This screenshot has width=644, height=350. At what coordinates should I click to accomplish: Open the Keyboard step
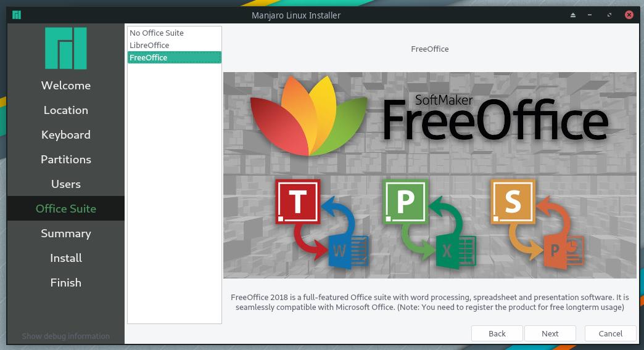[x=66, y=134]
